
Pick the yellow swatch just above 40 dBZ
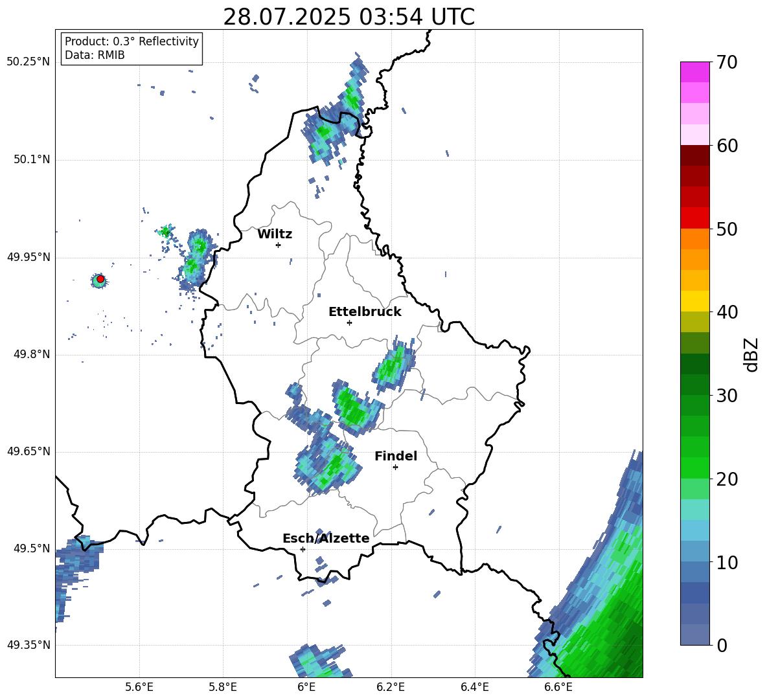pyautogui.click(x=694, y=301)
